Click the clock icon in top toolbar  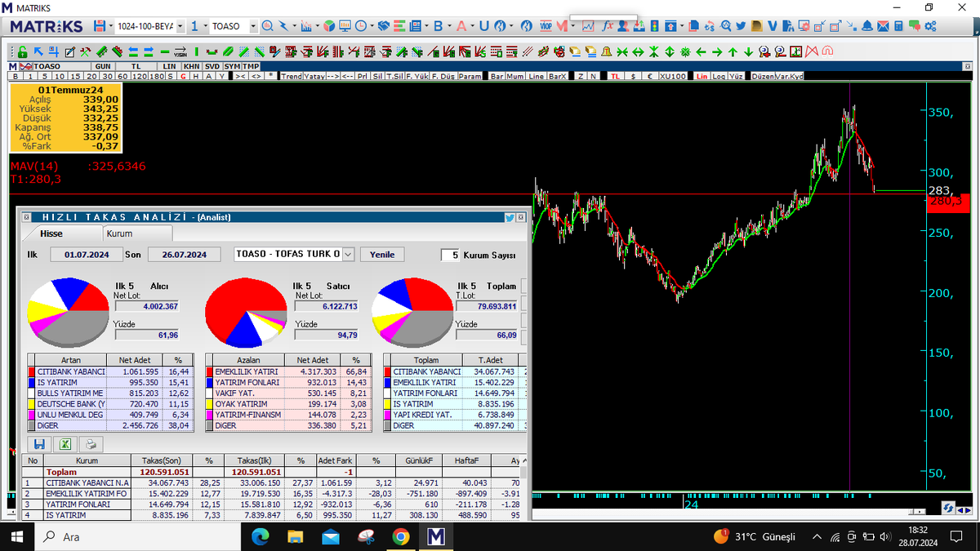[360, 26]
